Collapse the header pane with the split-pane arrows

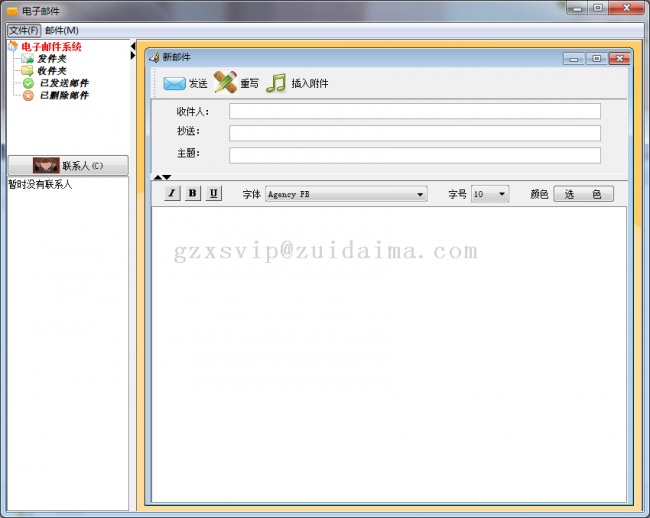(x=156, y=177)
